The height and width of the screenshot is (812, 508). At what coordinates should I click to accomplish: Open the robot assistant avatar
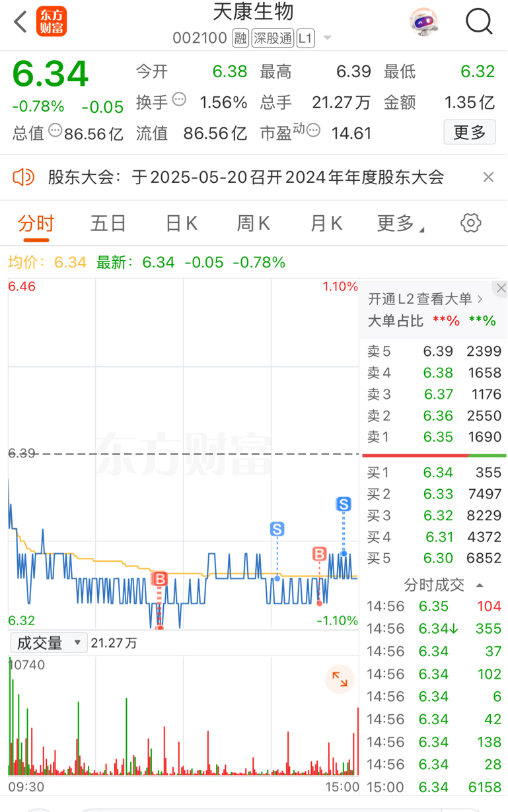(423, 22)
